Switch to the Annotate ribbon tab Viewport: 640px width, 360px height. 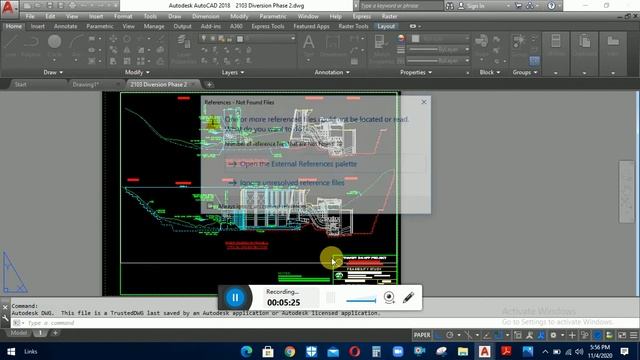tap(65, 26)
